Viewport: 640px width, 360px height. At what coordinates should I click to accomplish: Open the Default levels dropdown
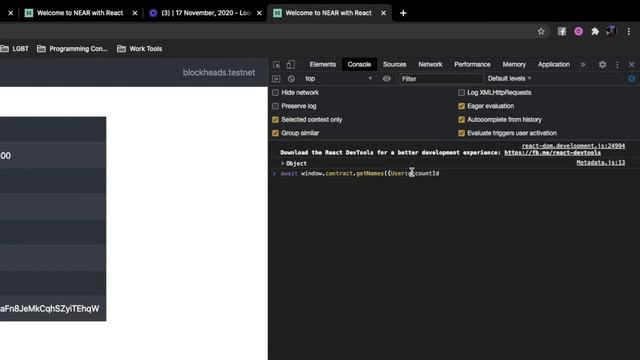click(x=509, y=78)
